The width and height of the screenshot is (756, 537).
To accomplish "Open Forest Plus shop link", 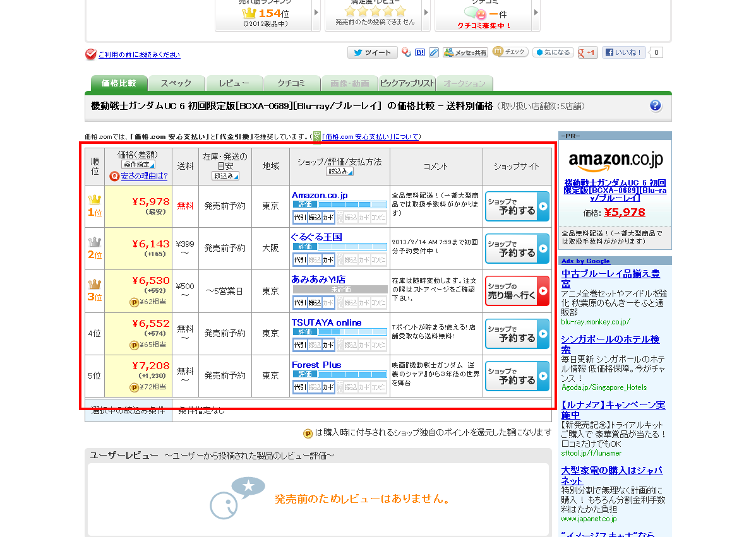I will (x=316, y=365).
